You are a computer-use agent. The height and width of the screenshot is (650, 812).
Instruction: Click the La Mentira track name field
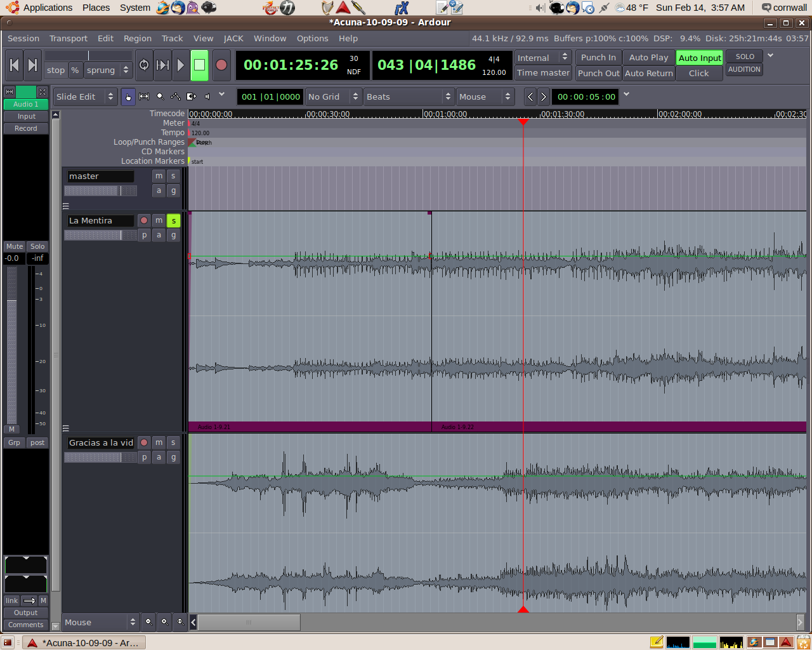(x=100, y=221)
